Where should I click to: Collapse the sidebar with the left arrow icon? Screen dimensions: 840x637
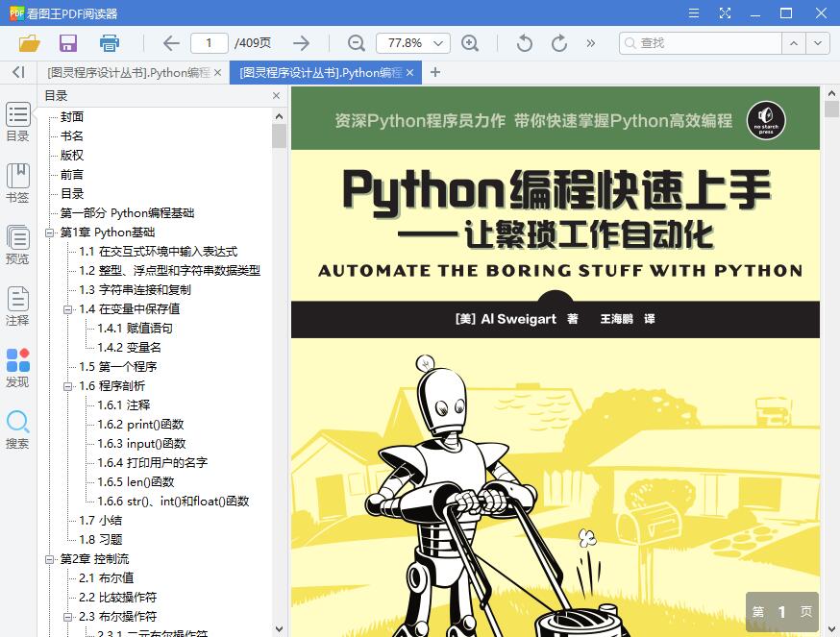coord(18,72)
